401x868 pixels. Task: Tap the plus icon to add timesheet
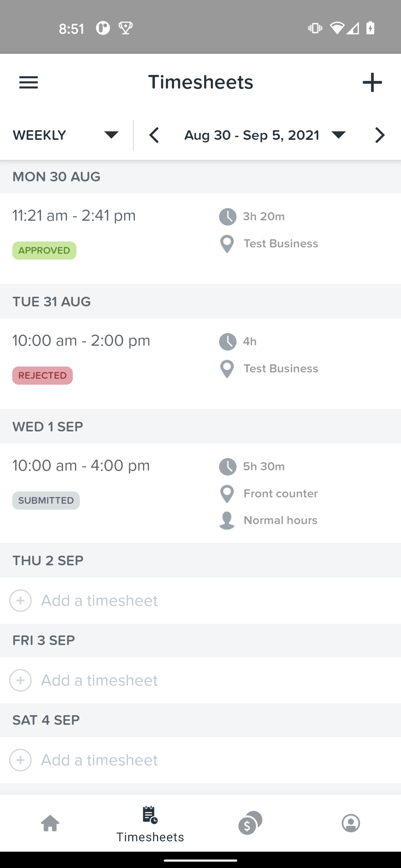[x=372, y=82]
